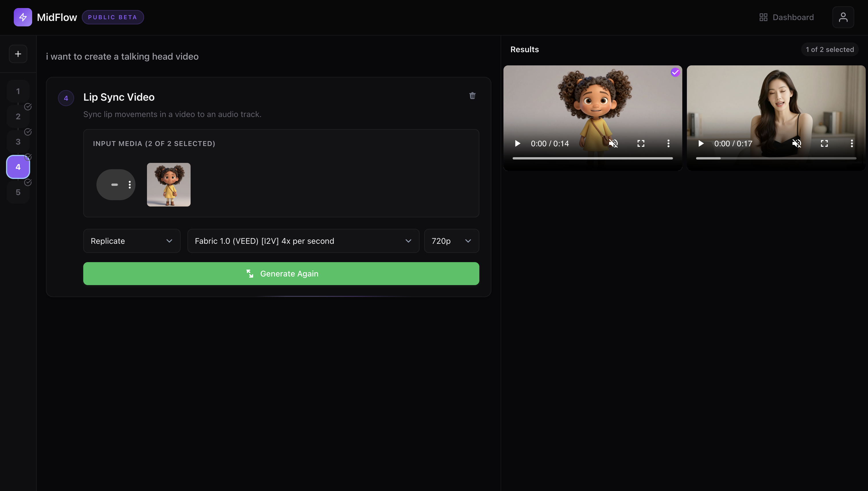868x491 pixels.
Task: Deselect the checked cartoon girl result
Action: point(675,72)
